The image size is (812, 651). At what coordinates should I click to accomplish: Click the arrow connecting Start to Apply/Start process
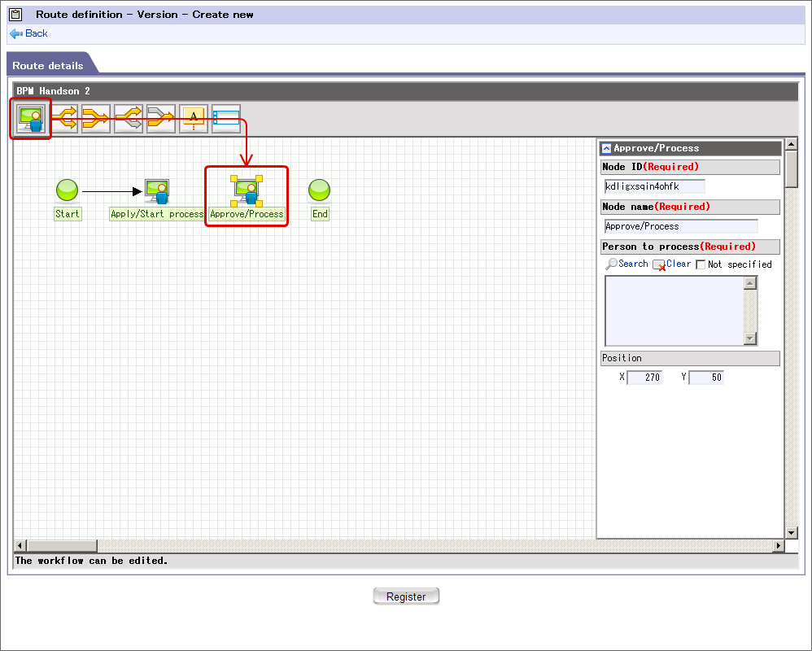[x=111, y=191]
